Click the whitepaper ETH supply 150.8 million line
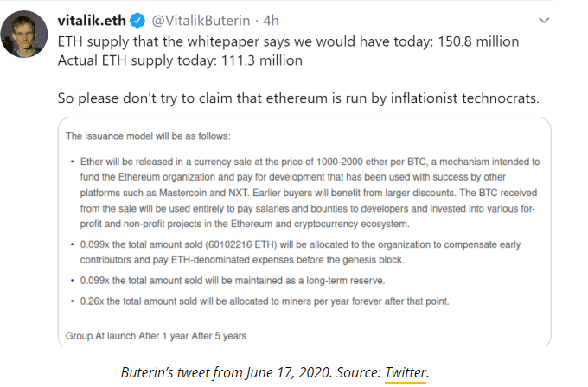 click(288, 41)
